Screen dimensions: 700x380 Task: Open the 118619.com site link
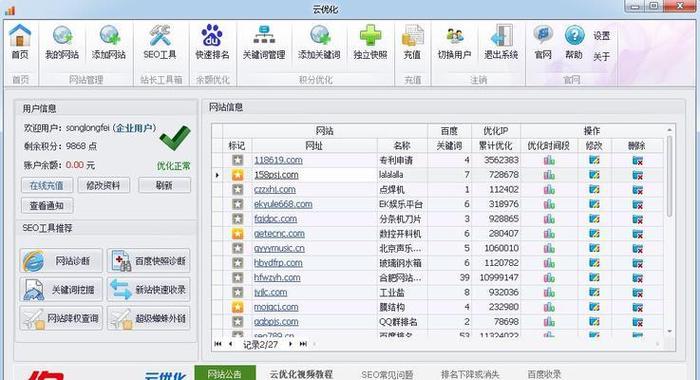tap(278, 160)
